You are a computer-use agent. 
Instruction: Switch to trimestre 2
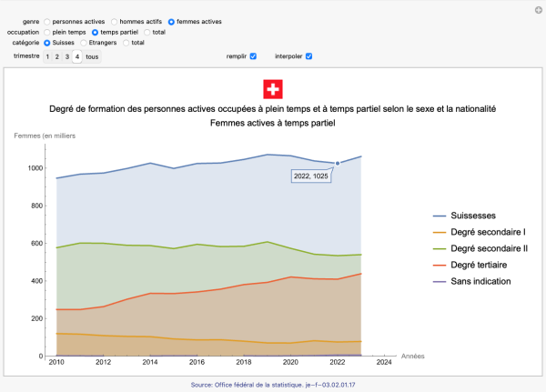point(57,56)
